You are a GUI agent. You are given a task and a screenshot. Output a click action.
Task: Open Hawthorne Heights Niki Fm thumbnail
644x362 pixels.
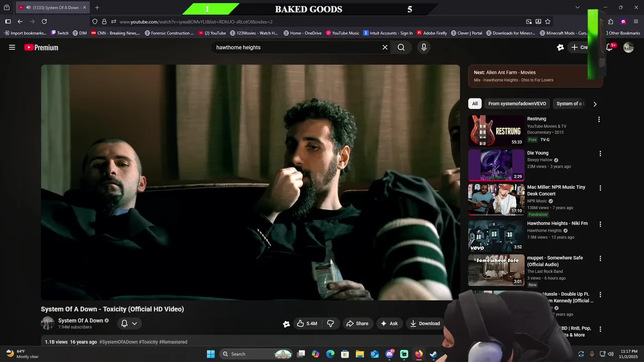497,235
